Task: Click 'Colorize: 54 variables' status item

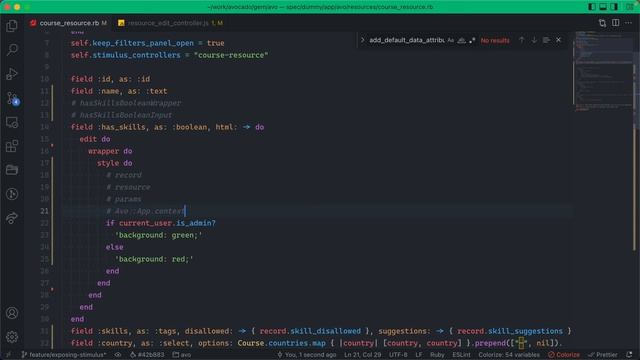Action: pos(509,355)
